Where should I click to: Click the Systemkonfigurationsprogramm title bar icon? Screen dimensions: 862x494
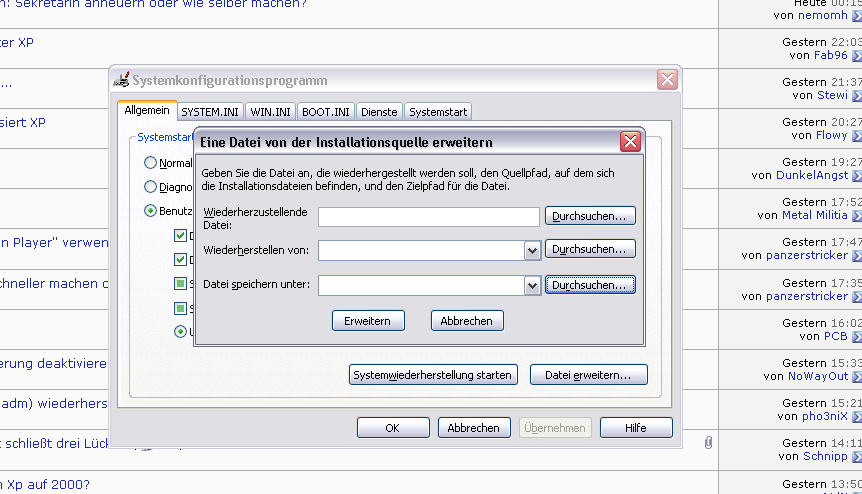pos(121,80)
